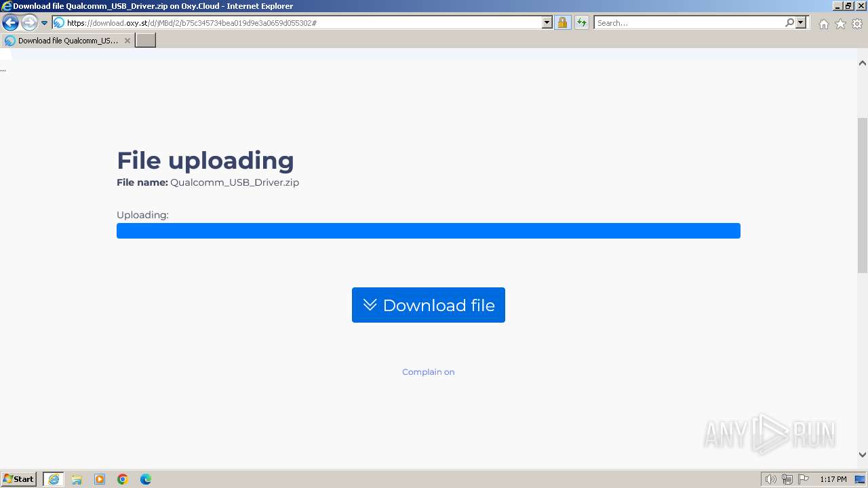Click the clock showing 1:17 PM
Screen dimensions: 868x488
(833, 479)
